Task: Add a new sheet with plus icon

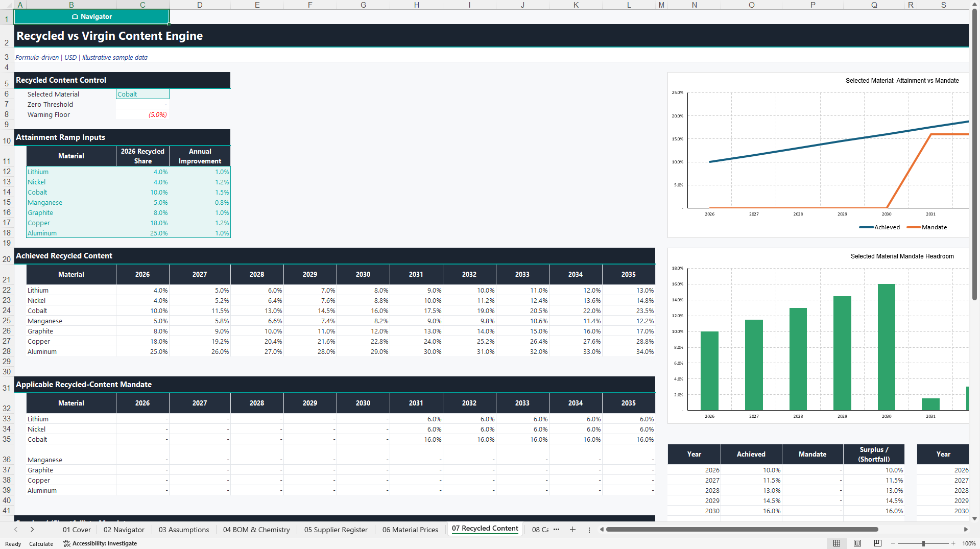Action: pyautogui.click(x=572, y=530)
